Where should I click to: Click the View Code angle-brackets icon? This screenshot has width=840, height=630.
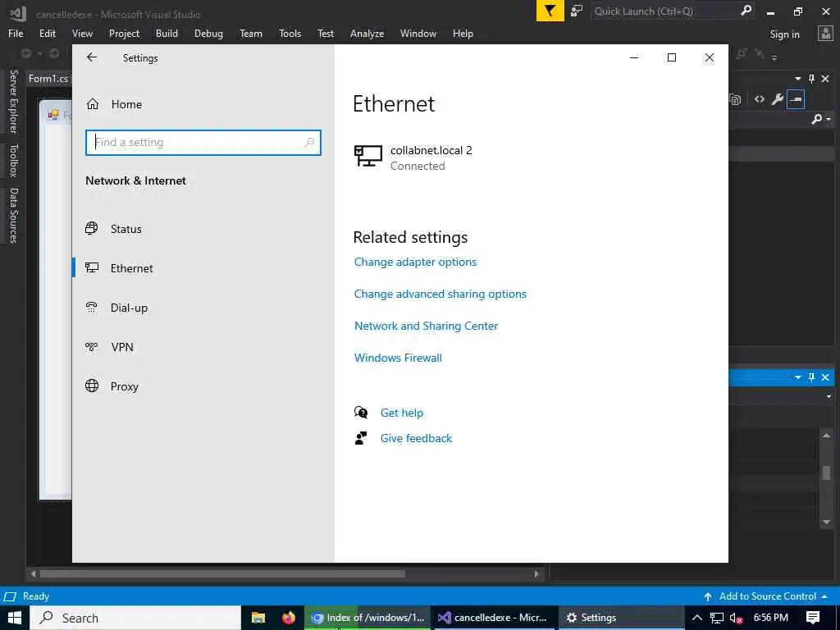[759, 99]
